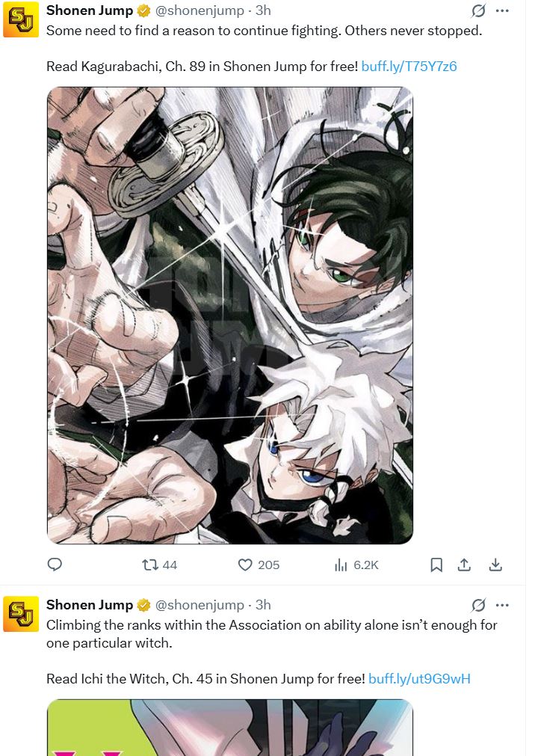Viewport: 535px width, 756px height.
Task: Open the Grok slash-circle icon on first tweet
Action: click(x=479, y=10)
